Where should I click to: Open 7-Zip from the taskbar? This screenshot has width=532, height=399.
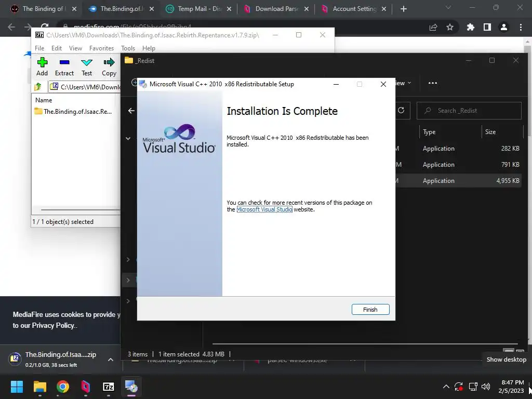pyautogui.click(x=109, y=387)
